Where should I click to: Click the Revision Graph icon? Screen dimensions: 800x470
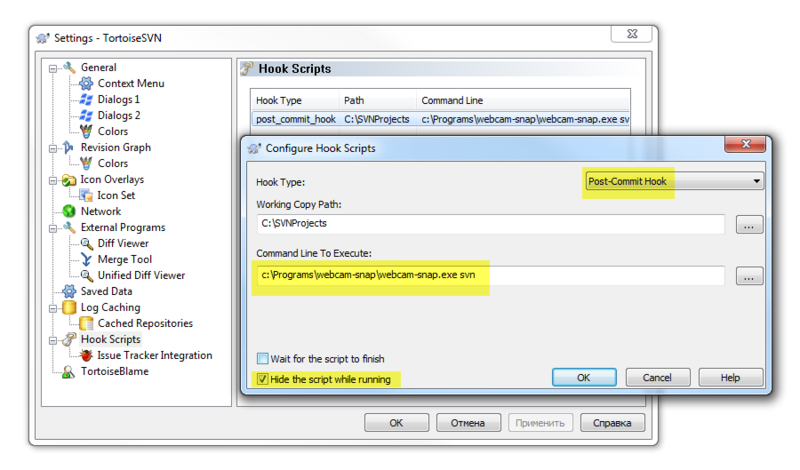click(x=69, y=147)
